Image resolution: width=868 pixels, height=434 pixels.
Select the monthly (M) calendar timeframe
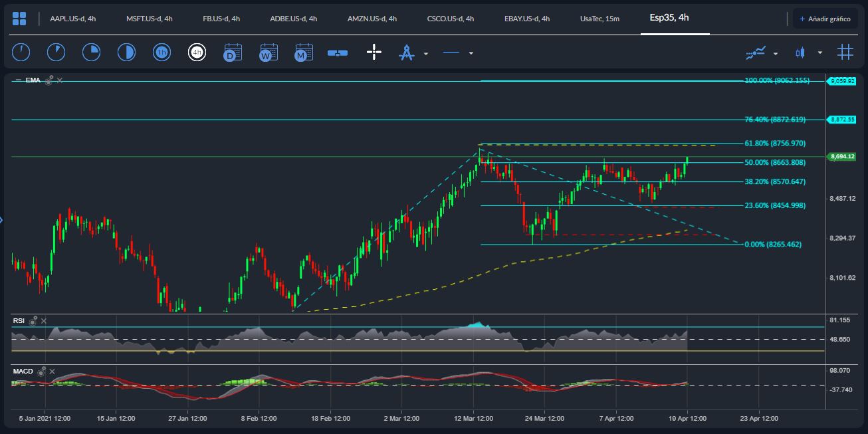303,53
